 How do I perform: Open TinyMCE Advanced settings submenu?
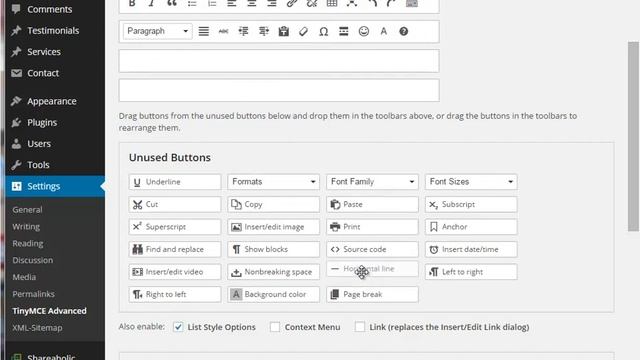(49, 311)
